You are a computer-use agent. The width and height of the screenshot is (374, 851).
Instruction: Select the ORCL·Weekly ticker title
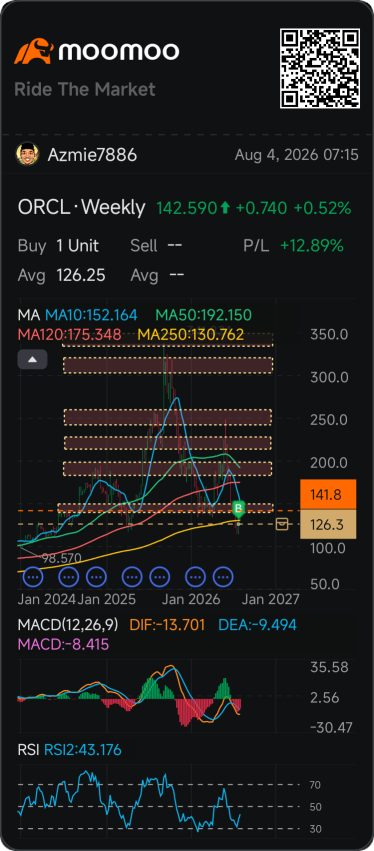(x=81, y=207)
